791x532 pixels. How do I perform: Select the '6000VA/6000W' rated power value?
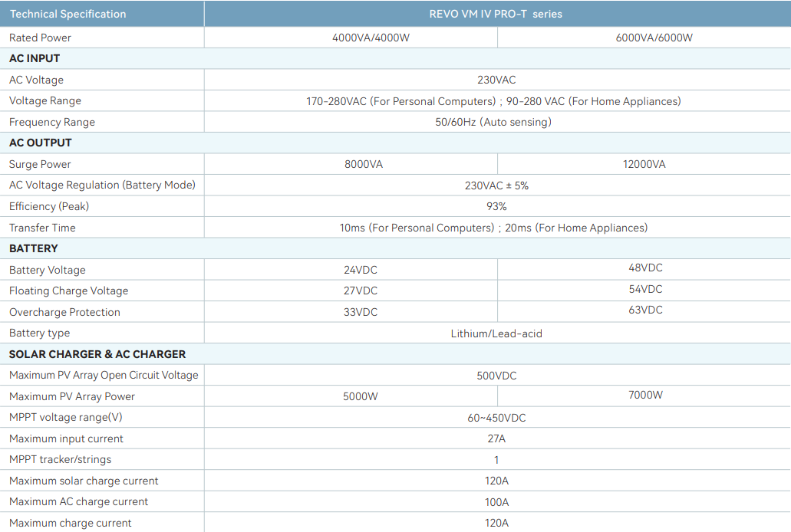(x=654, y=38)
